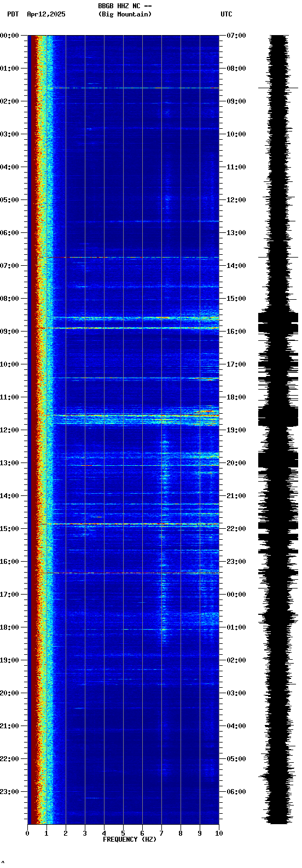Click the station title 'BBGB HHZ NC --'
This screenshot has width=302, height=868.
pyautogui.click(x=125, y=6)
